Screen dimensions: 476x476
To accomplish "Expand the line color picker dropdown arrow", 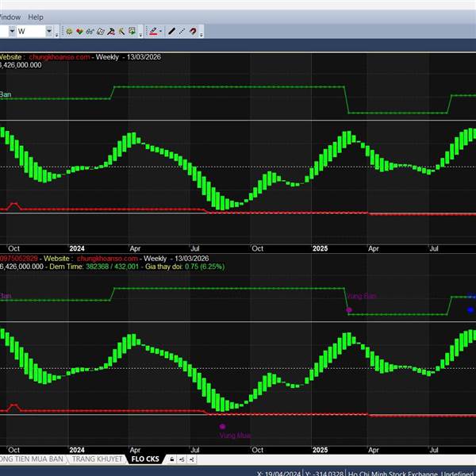I will pyautogui.click(x=161, y=32).
